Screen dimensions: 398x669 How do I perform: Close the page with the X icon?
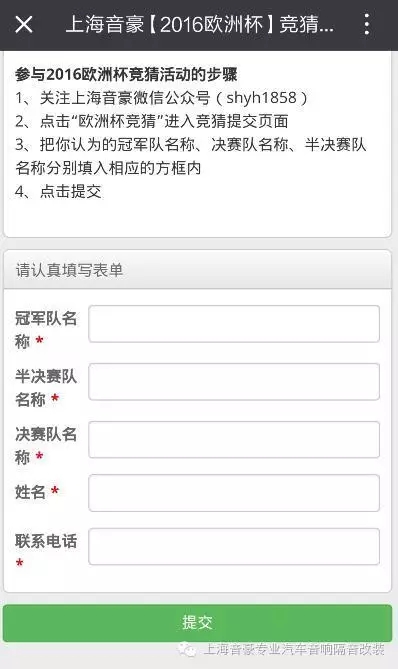pyautogui.click(x=24, y=24)
